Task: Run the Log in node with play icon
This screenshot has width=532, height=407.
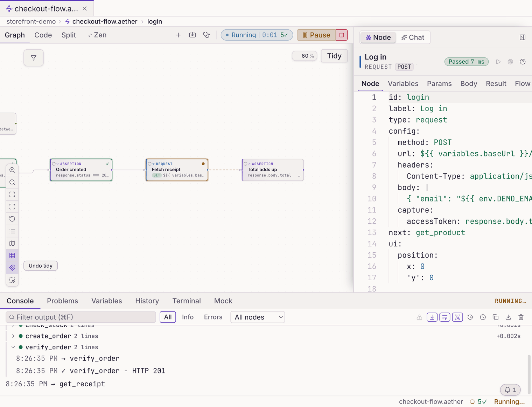Action: [x=498, y=62]
